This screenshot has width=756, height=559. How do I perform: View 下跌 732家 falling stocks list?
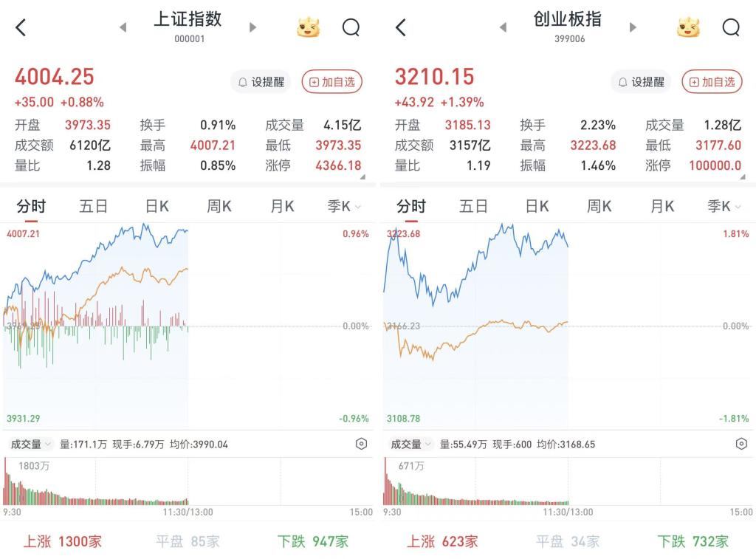693,541
